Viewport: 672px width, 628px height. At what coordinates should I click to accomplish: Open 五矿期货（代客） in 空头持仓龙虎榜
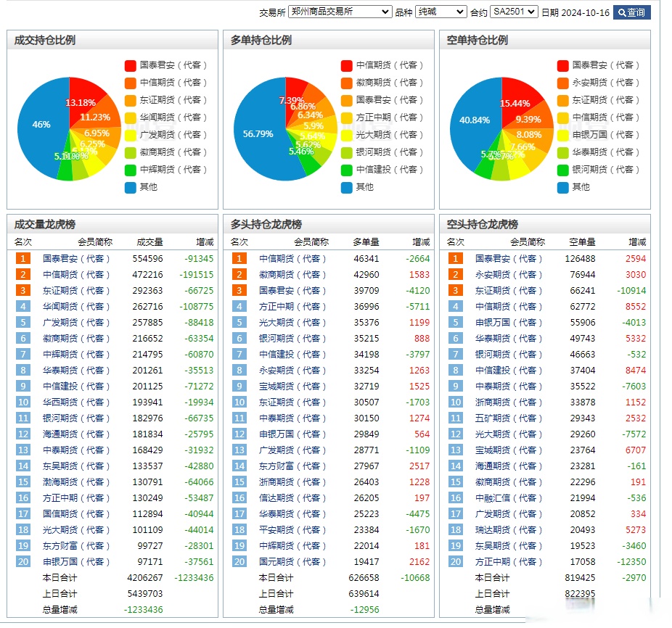point(509,418)
